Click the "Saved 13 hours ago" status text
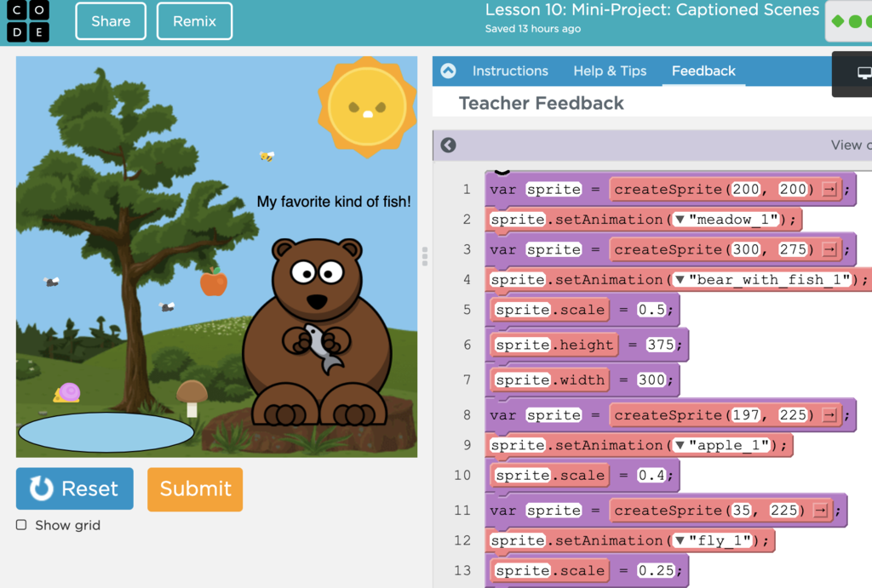This screenshot has width=872, height=588. [533, 29]
